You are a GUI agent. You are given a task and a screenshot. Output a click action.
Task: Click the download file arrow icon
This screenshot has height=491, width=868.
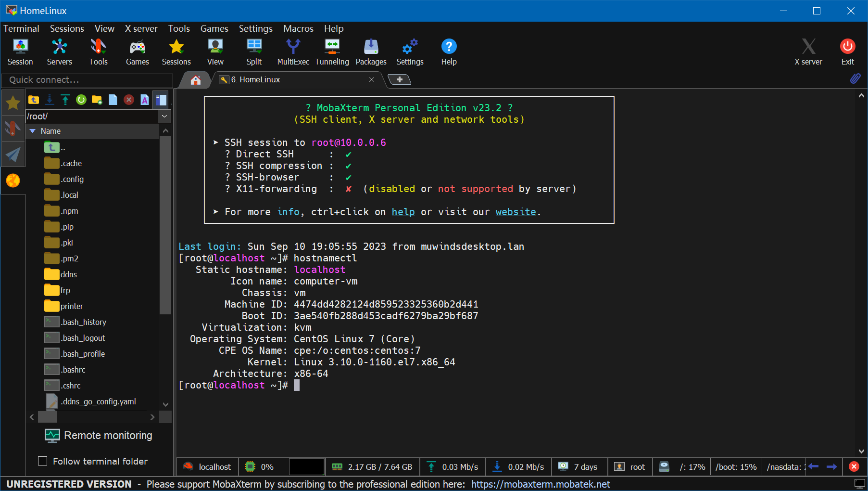[50, 100]
